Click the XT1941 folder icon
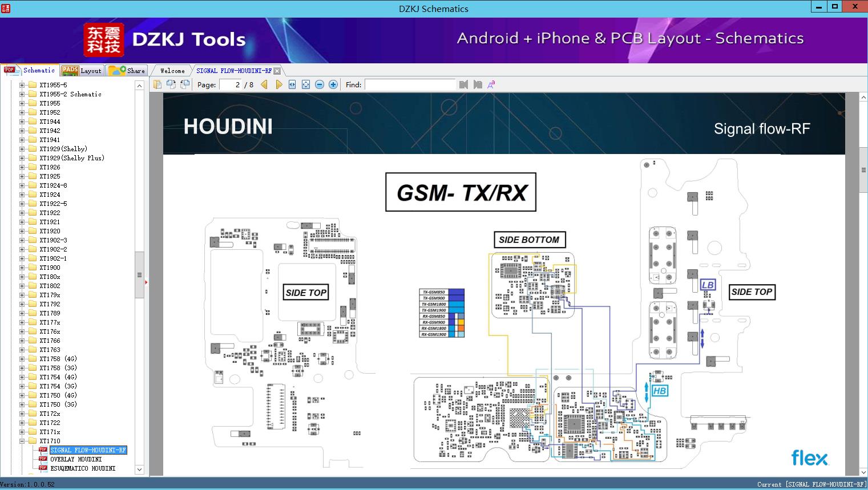Viewport: 868px width, 490px height. [33, 140]
